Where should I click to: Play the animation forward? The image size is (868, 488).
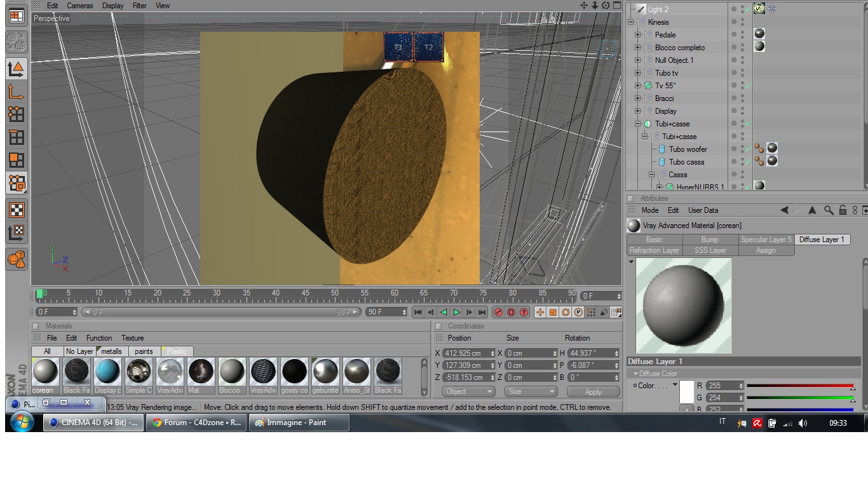point(456,312)
